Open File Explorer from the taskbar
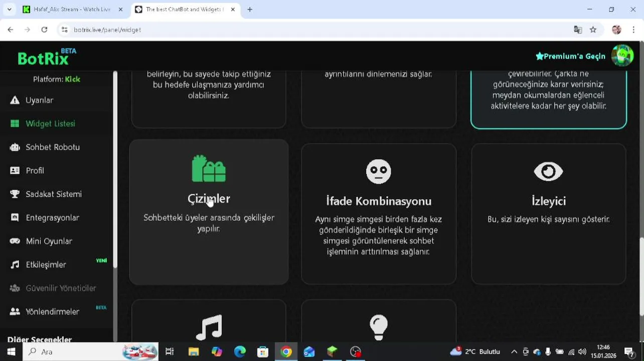644x361 pixels. [194, 351]
